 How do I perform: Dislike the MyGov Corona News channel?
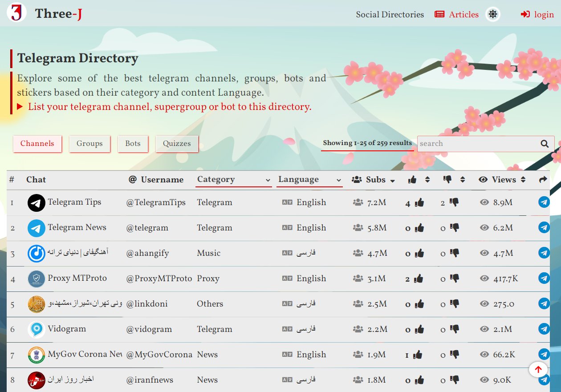(454, 355)
